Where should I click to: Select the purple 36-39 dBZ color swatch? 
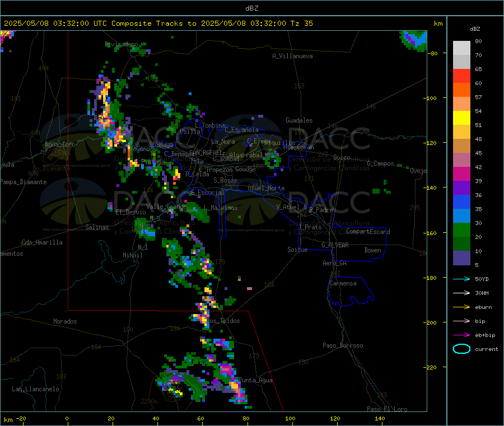(x=461, y=188)
